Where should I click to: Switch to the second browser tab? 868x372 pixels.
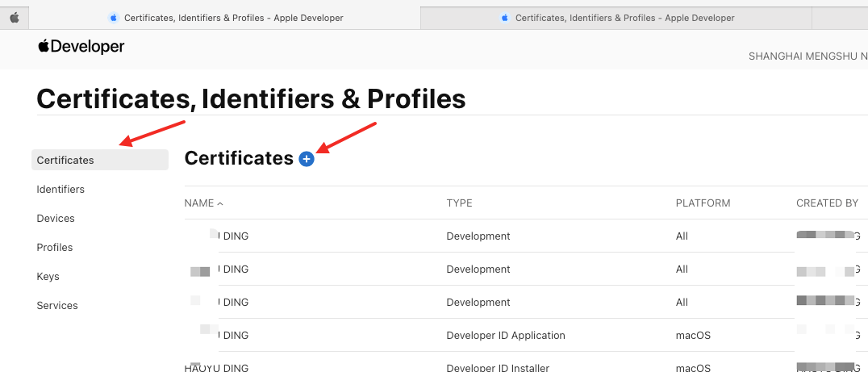[x=624, y=18]
